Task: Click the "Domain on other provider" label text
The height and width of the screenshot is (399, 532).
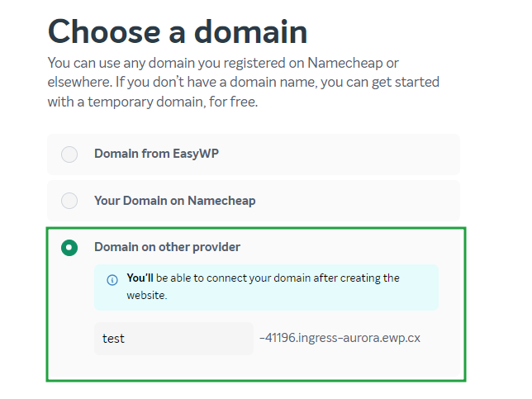Action: [167, 247]
